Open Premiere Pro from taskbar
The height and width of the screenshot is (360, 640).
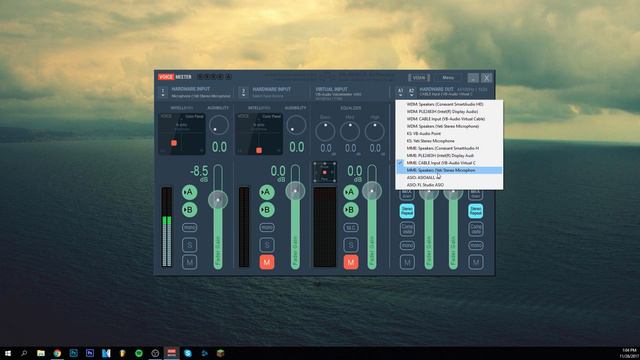pyautogui.click(x=90, y=353)
